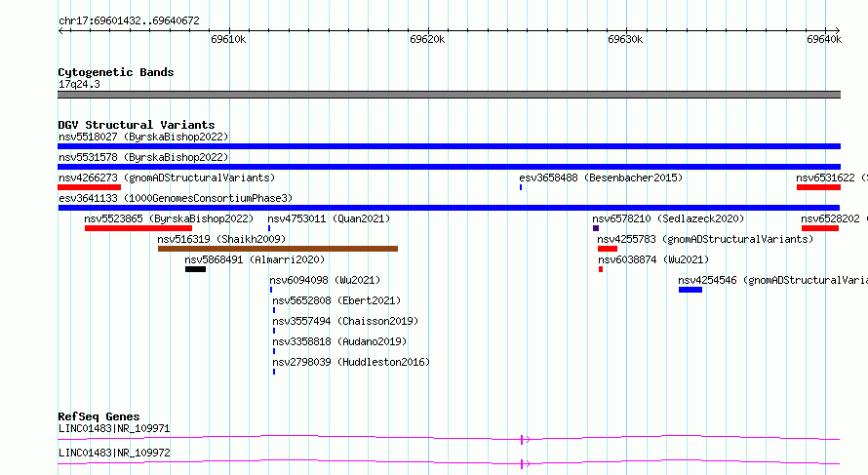Open nsv2798039 (Huddleston2016) label
This screenshot has width=868, height=475.
coord(351,362)
